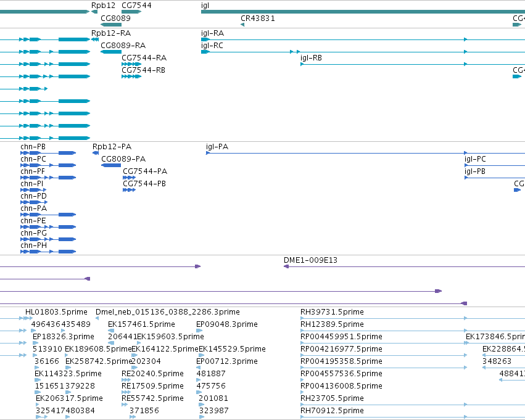Image resolution: width=525 pixels, height=420 pixels.
Task: Select the chn-PB protein label
Action: [33, 147]
